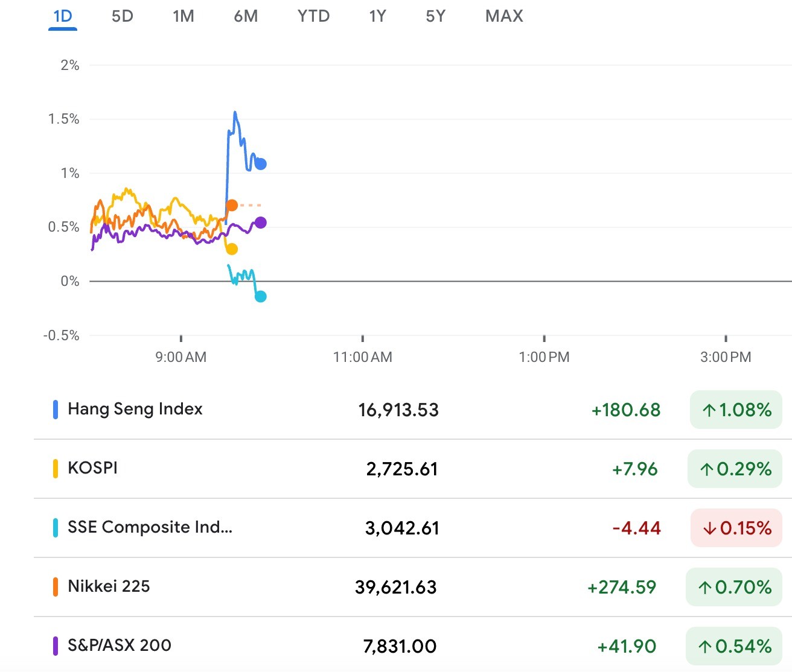Image resolution: width=792 pixels, height=672 pixels.
Task: Click the orange Nikkei endpoint dot on chart
Action: (232, 205)
